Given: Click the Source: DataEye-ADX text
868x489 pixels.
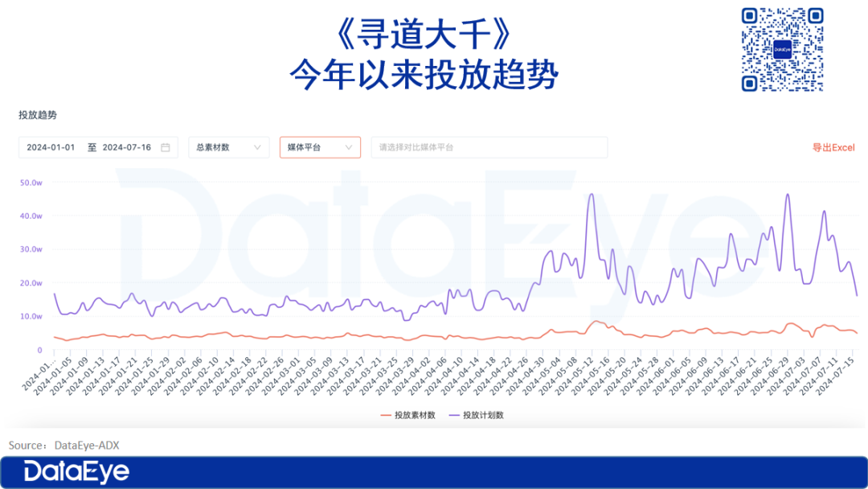Looking at the screenshot, I should (x=64, y=445).
